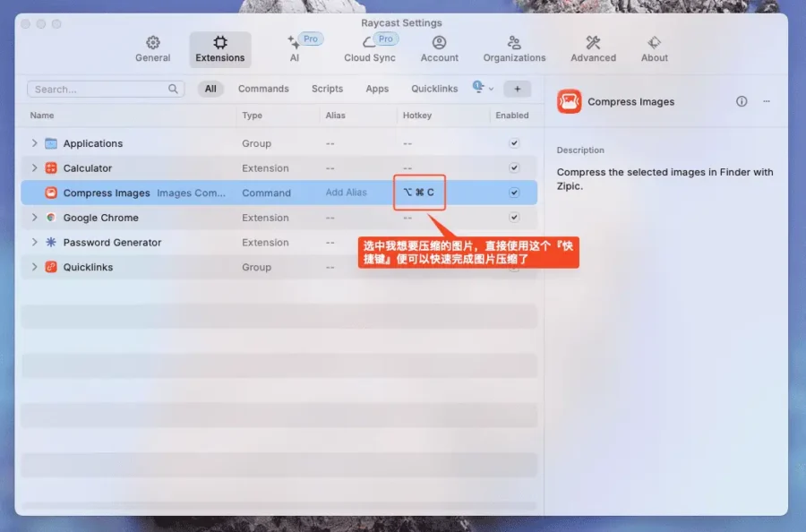This screenshot has width=806, height=532.
Task: Select the Google Chrome row name
Action: [100, 218]
